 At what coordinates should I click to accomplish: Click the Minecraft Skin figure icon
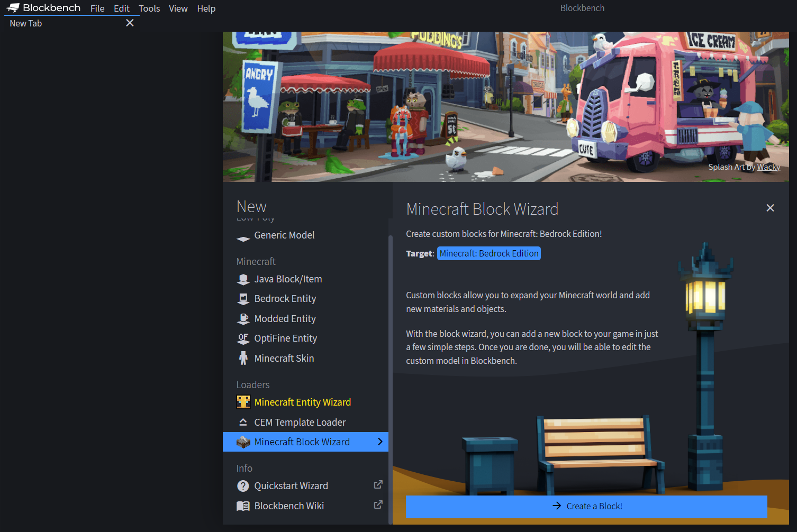243,359
